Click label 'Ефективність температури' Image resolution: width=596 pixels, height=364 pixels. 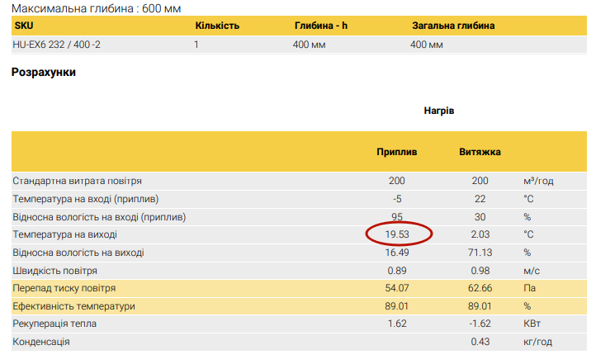point(73,306)
